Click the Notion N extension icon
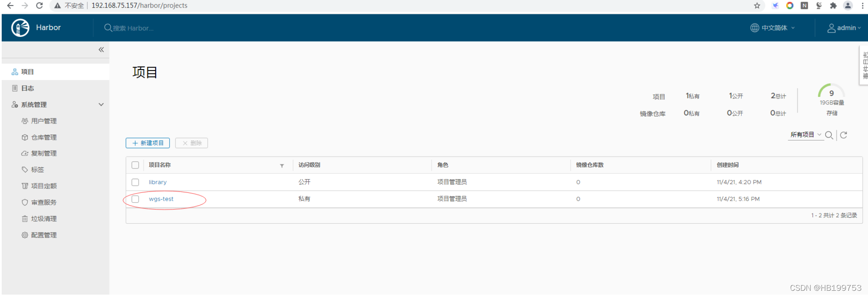The width and height of the screenshot is (868, 295). click(804, 6)
